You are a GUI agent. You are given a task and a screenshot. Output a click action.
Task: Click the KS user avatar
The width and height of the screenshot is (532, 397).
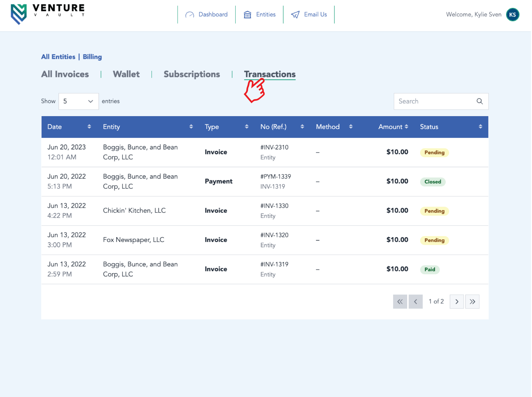[512, 15]
